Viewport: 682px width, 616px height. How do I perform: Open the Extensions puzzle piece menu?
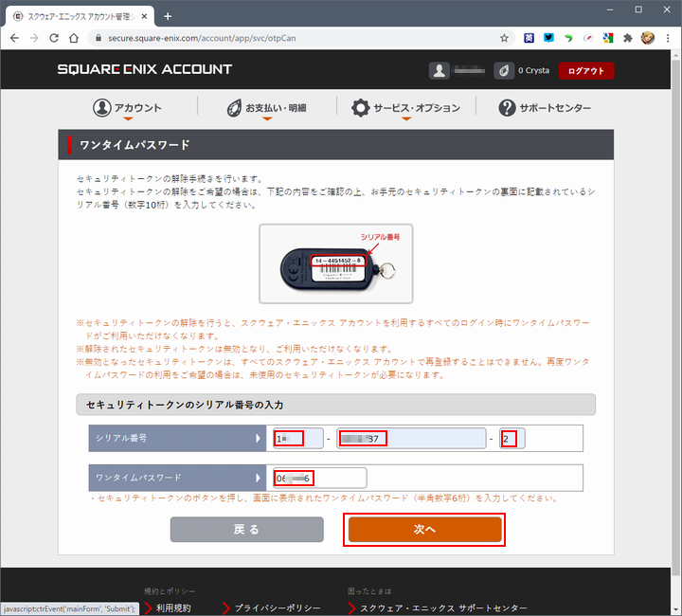tap(628, 38)
